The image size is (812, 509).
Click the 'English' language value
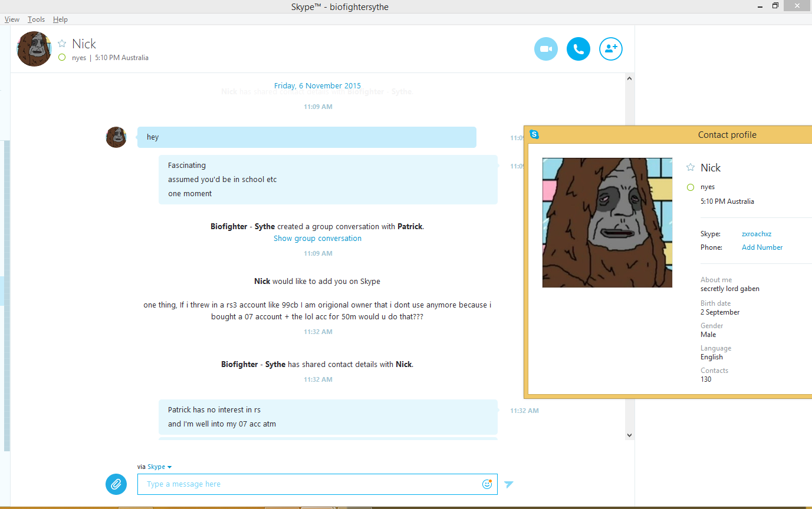[x=712, y=357]
